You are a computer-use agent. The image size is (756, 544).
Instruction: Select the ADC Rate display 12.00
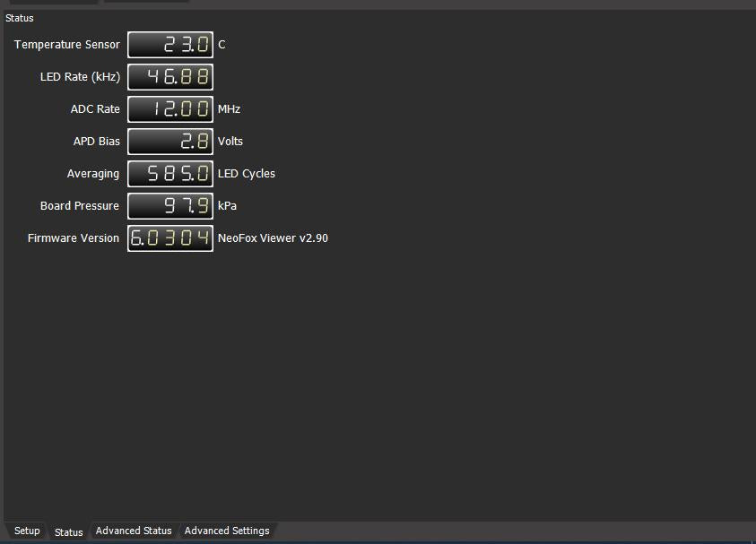coord(170,109)
